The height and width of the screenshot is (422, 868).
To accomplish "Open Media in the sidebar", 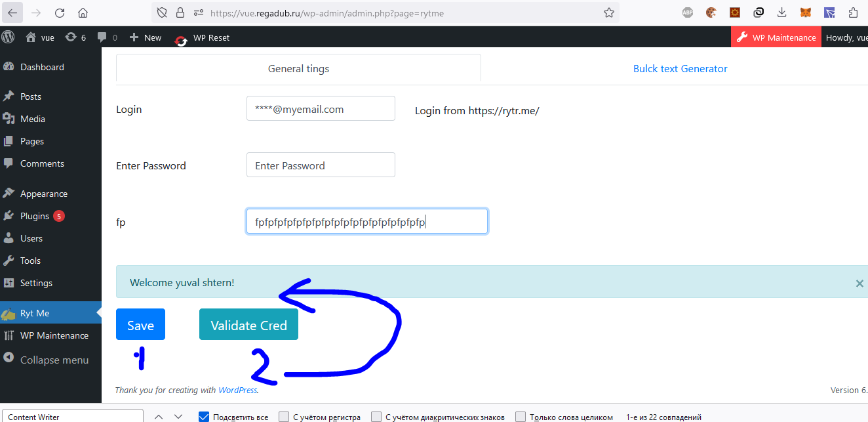I will 33,119.
